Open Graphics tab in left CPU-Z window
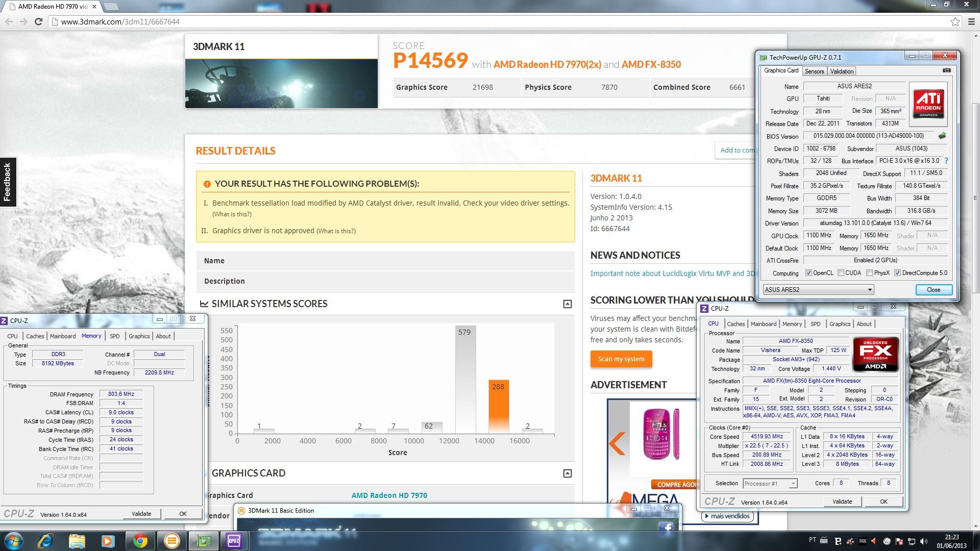This screenshot has height=551, width=980. [139, 336]
